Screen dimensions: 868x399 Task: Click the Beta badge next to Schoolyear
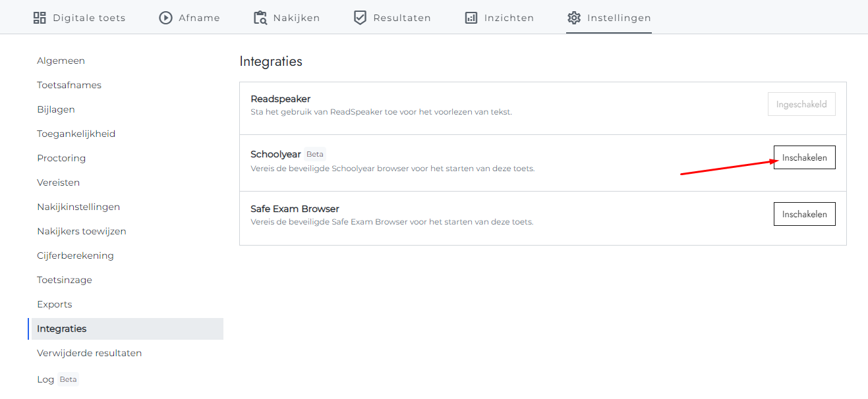coord(315,154)
